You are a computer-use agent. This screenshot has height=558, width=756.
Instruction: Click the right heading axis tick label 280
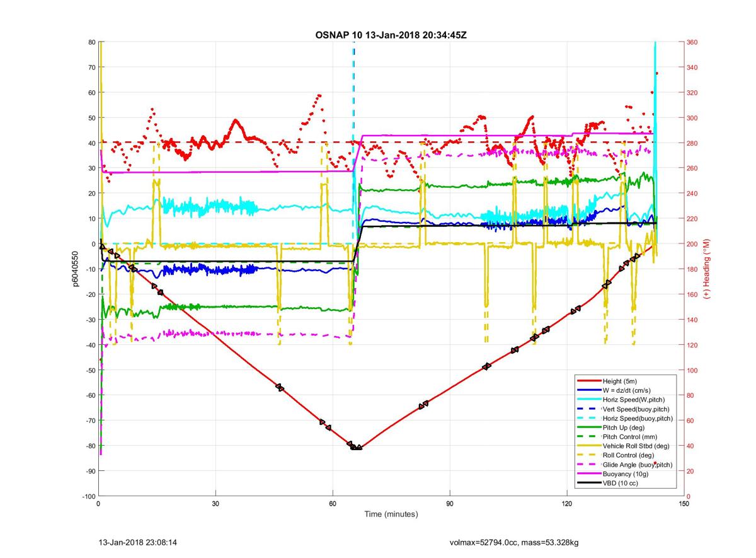pos(693,143)
